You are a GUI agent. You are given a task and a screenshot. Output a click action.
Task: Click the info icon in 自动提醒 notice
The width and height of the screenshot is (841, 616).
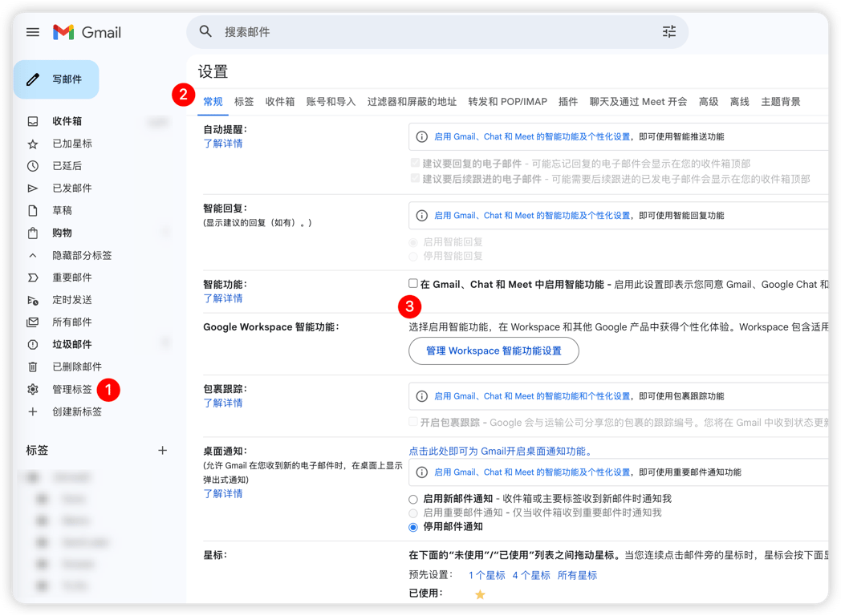click(422, 136)
